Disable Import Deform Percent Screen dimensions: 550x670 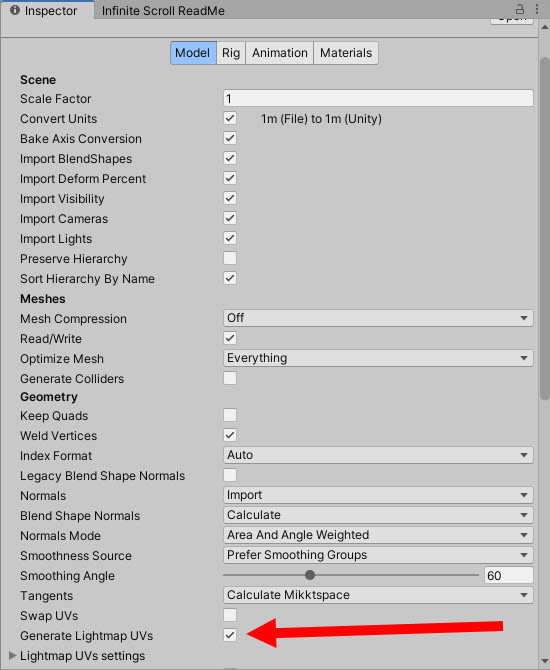[230, 179]
